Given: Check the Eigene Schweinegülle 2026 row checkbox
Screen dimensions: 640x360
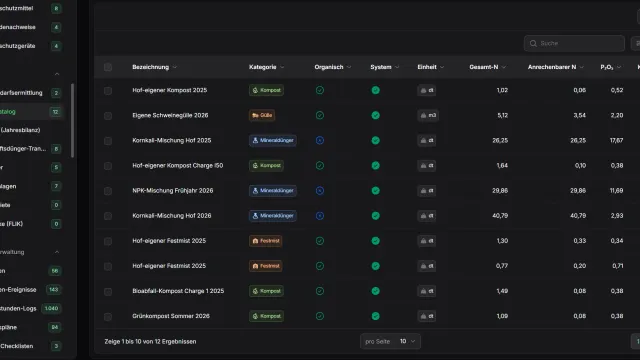Looking at the screenshot, I should 108,116.
